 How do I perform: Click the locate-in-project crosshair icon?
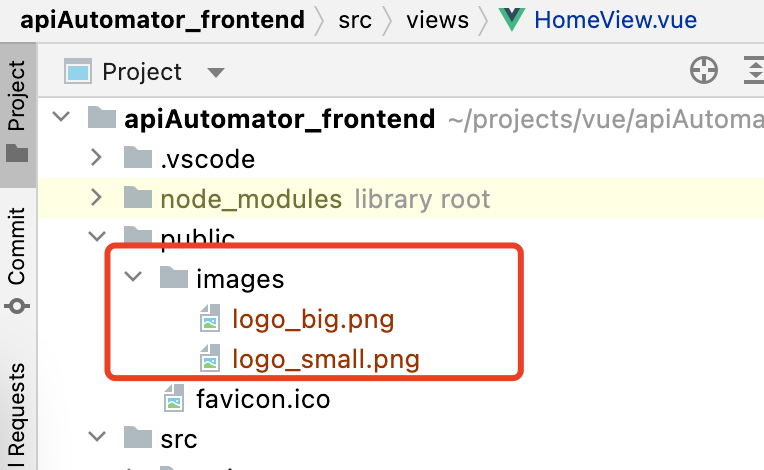click(x=704, y=71)
